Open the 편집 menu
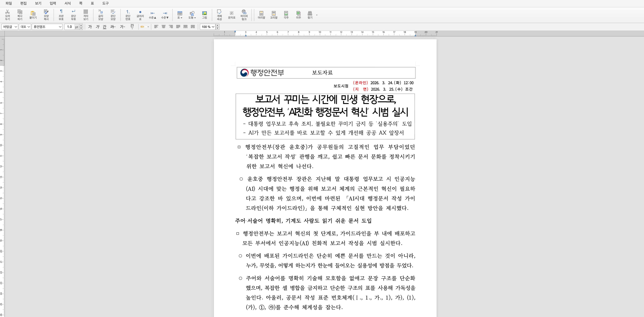Viewport: 644px width, 317px height. click(x=23, y=3)
